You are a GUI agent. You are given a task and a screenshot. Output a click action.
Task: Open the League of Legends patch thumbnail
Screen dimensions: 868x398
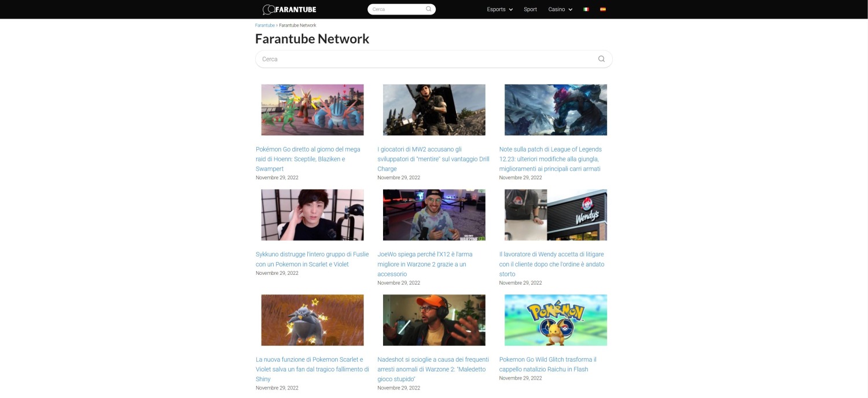[x=556, y=110]
